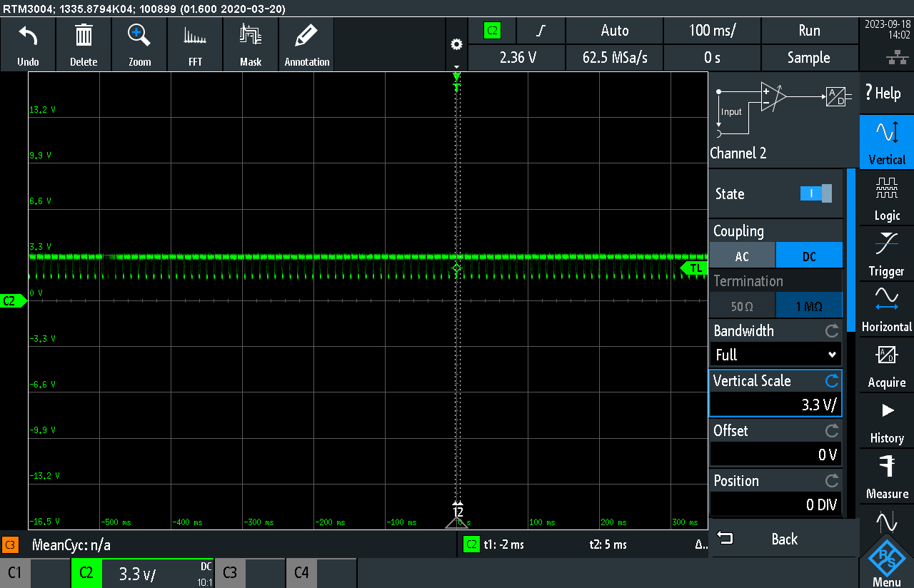This screenshot has width=914, height=588.
Task: Select the Delete icon
Action: pos(84,44)
